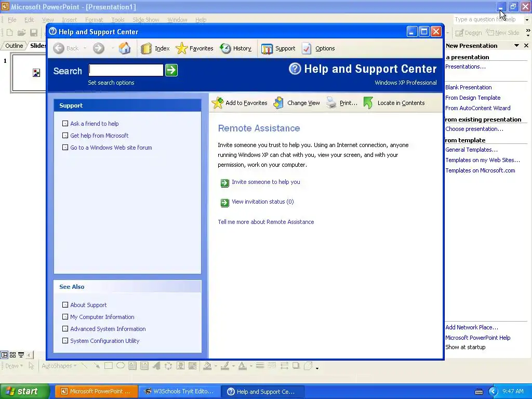Open Templates on Microsoft.com

point(480,170)
